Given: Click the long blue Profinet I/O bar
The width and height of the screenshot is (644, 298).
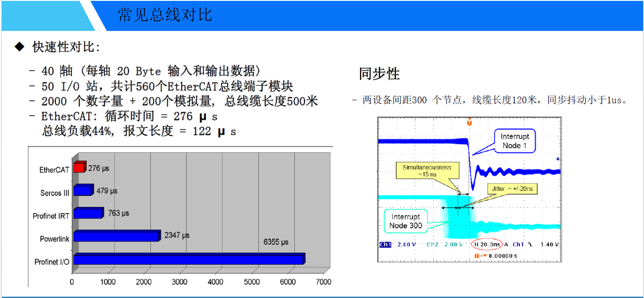Looking at the screenshot, I should 189,259.
